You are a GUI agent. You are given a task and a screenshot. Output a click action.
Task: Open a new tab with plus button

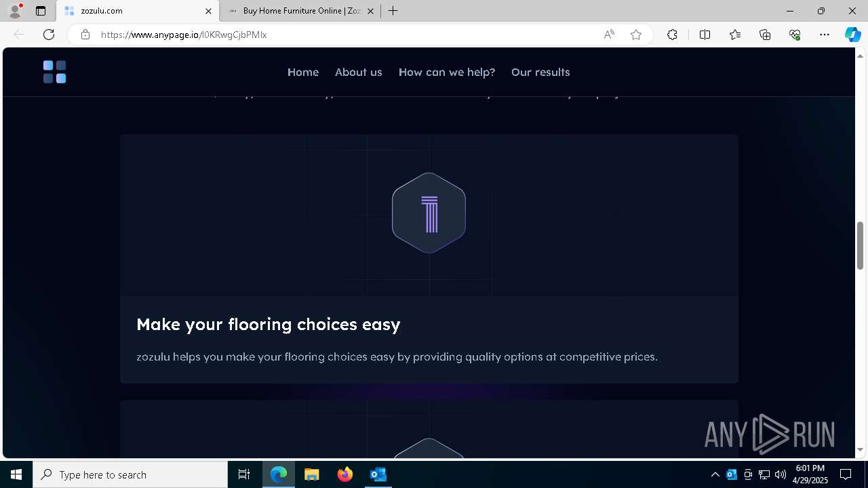393,11
